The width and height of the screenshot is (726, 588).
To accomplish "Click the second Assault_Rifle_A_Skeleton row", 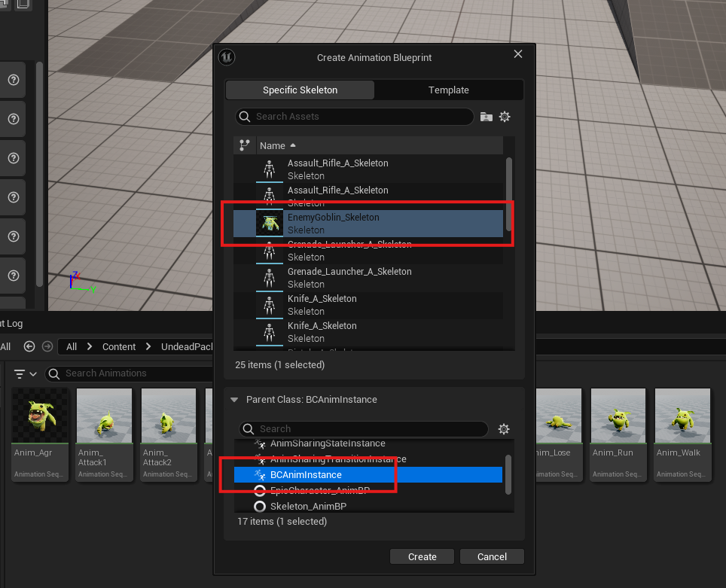I will coord(368,196).
